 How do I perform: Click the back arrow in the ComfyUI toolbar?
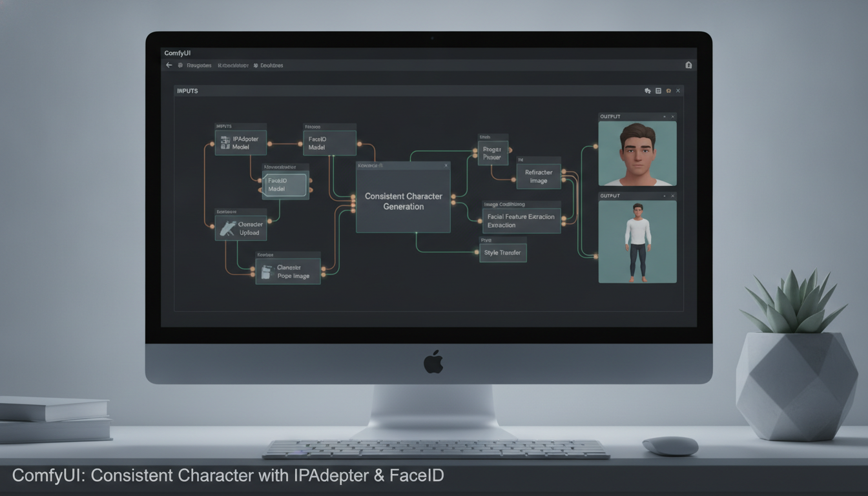pyautogui.click(x=169, y=65)
